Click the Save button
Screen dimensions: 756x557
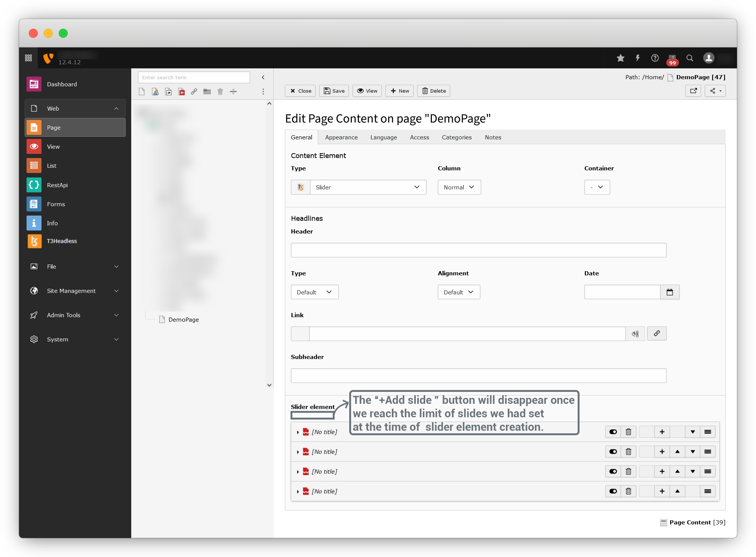[x=334, y=91]
